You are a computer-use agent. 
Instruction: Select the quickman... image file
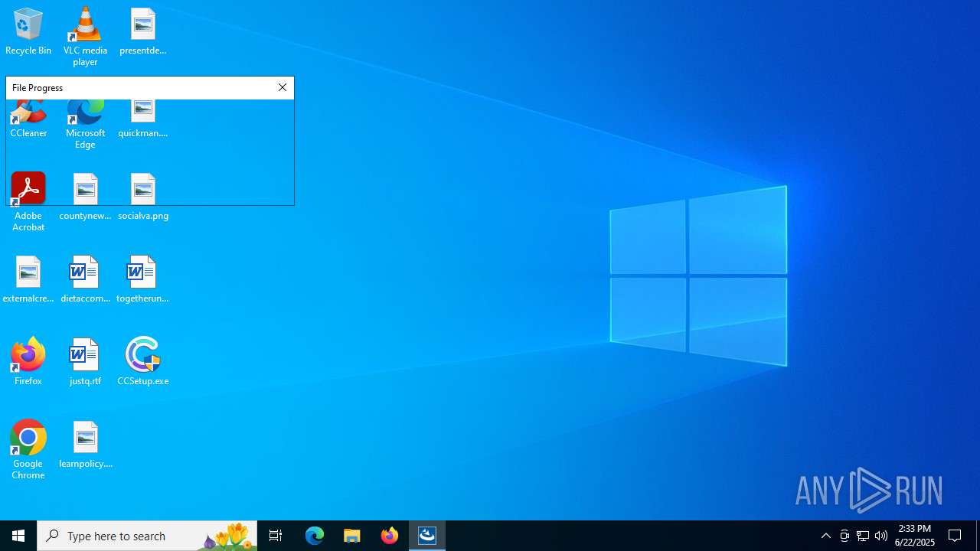(x=143, y=121)
